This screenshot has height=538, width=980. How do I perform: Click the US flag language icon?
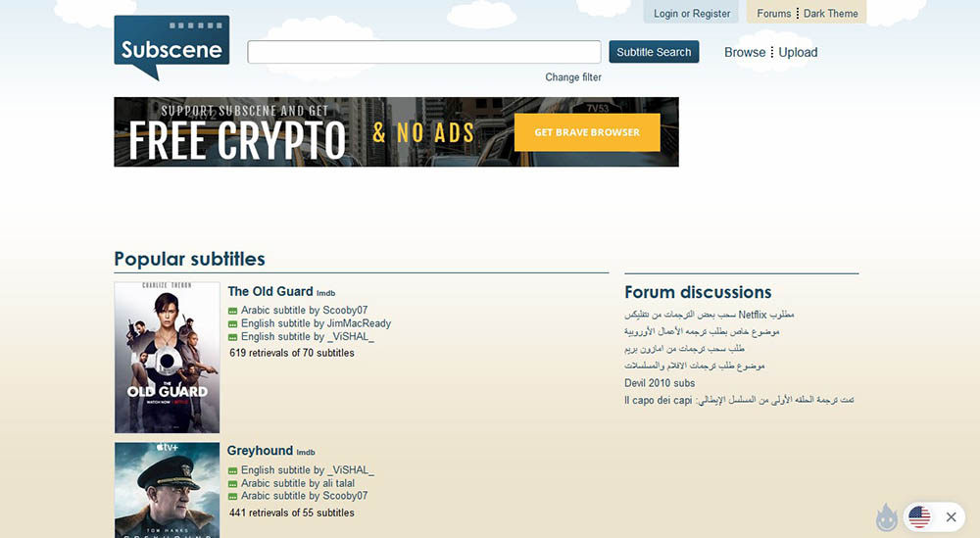click(918, 516)
